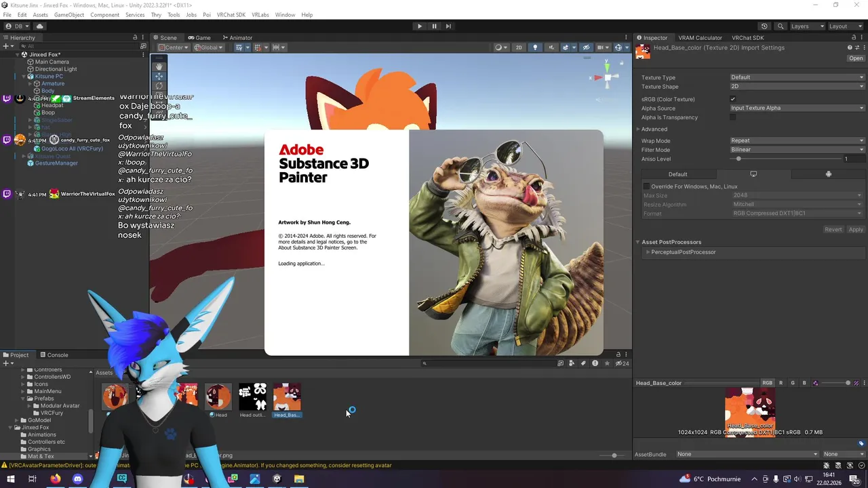Open the Component menu
The width and height of the screenshot is (868, 488).
click(x=104, y=15)
